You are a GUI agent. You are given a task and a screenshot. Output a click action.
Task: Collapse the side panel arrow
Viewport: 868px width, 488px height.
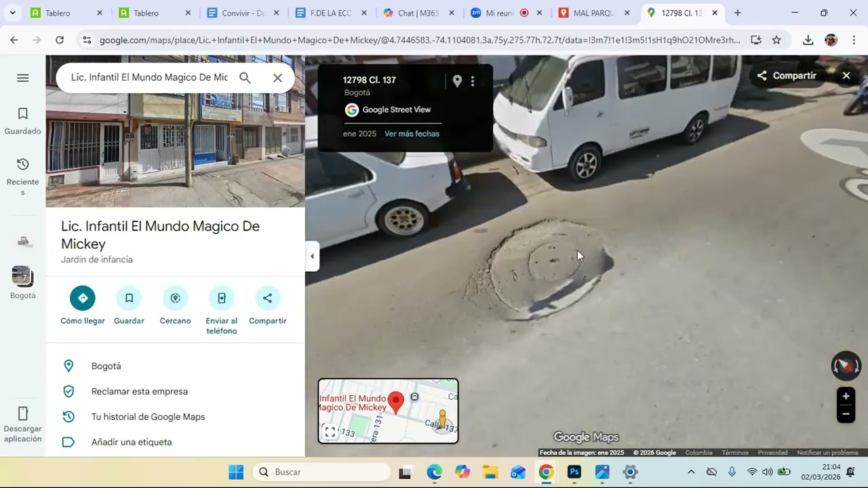(312, 256)
